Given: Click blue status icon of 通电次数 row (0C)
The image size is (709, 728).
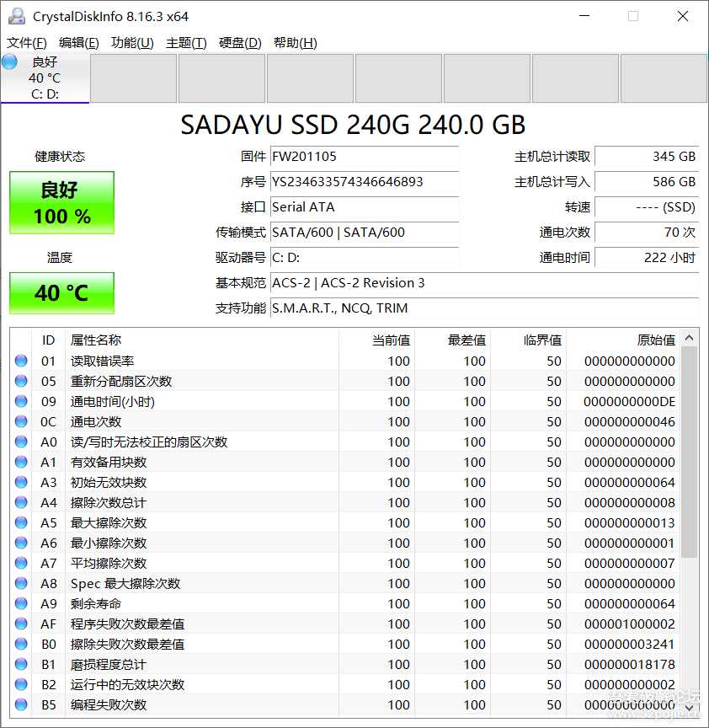Looking at the screenshot, I should pos(21,422).
